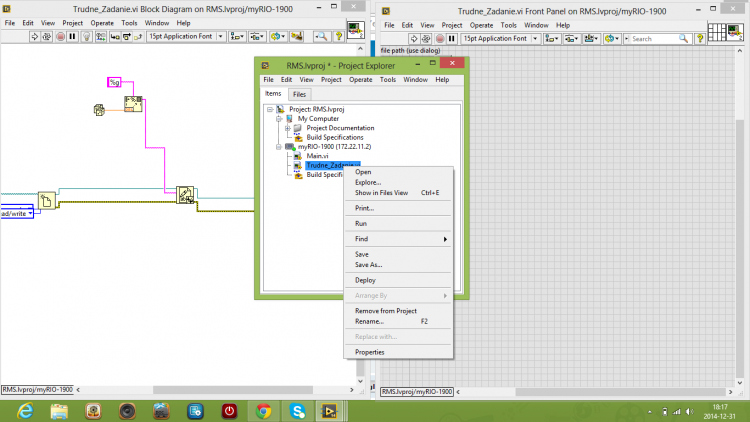
Task: Switch to Items tab in Project Explorer
Action: pyautogui.click(x=273, y=94)
